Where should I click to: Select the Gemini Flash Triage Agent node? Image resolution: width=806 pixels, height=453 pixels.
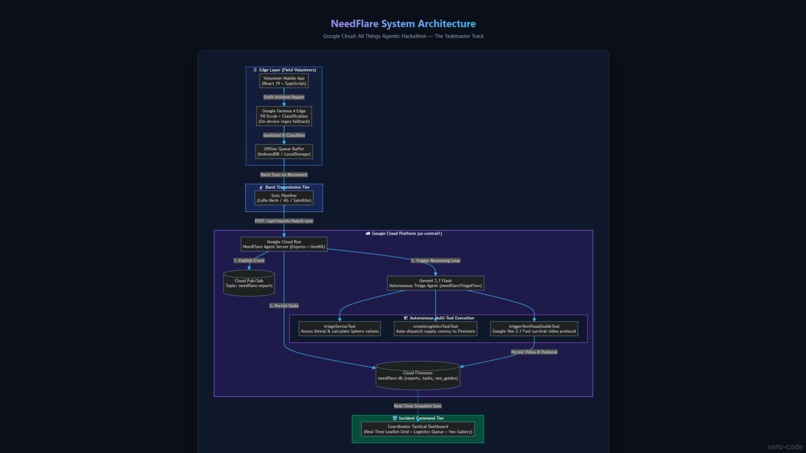[435, 283]
